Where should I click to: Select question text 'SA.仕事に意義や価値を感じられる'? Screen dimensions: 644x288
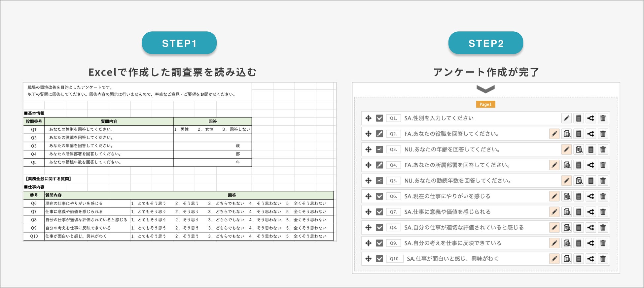[x=447, y=212]
